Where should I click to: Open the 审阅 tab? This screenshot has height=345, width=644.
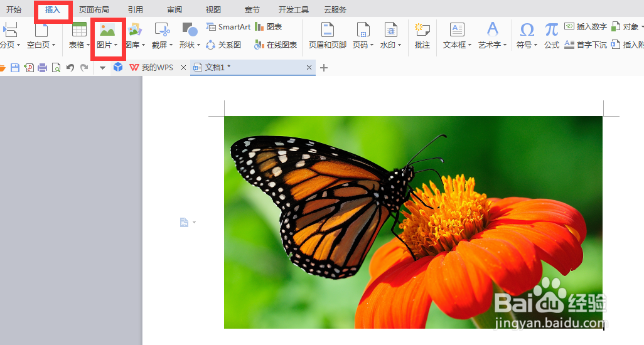[174, 9]
